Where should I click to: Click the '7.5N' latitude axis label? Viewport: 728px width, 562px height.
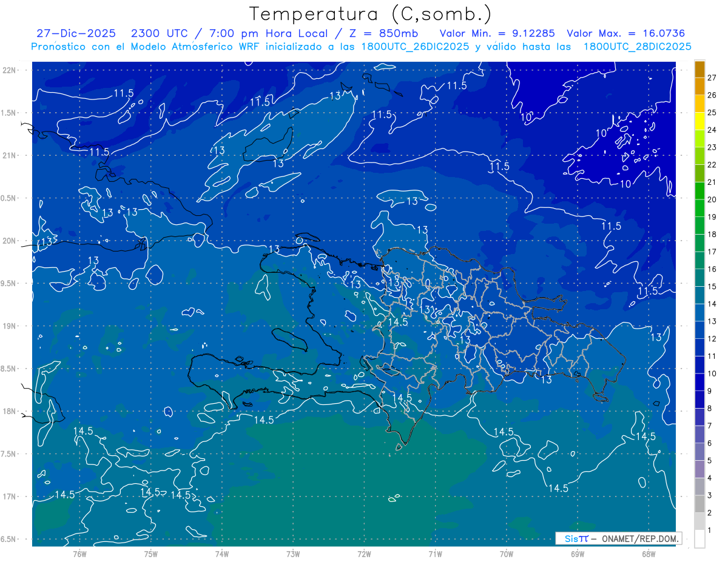click(x=8, y=454)
